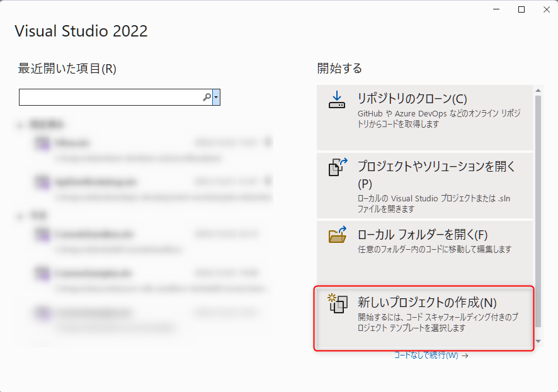Click the vertical scrollbar thumb

538,211
